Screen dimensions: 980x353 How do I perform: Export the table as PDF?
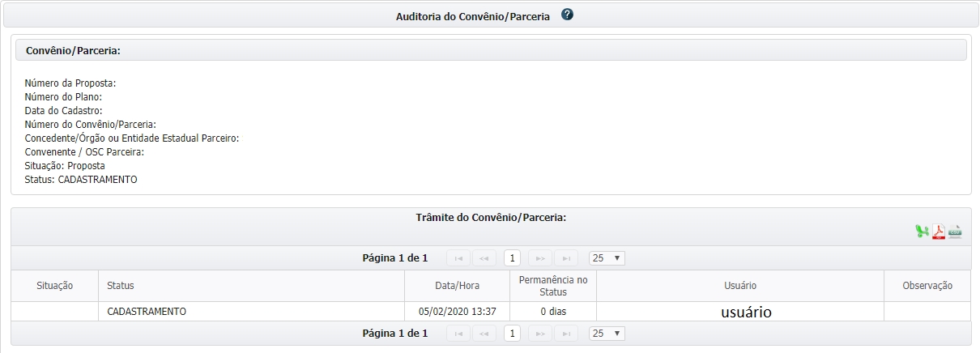coord(939,232)
